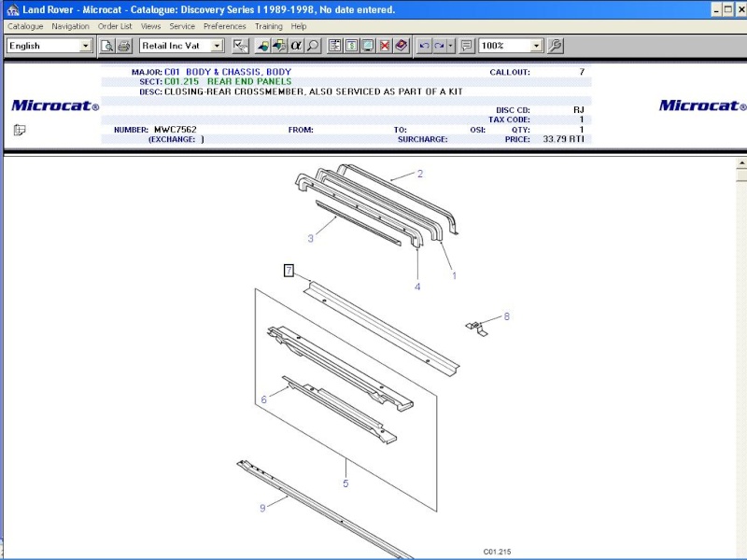Select callout 5 in the diagram
Image resolution: width=747 pixels, height=560 pixels.
point(345,483)
